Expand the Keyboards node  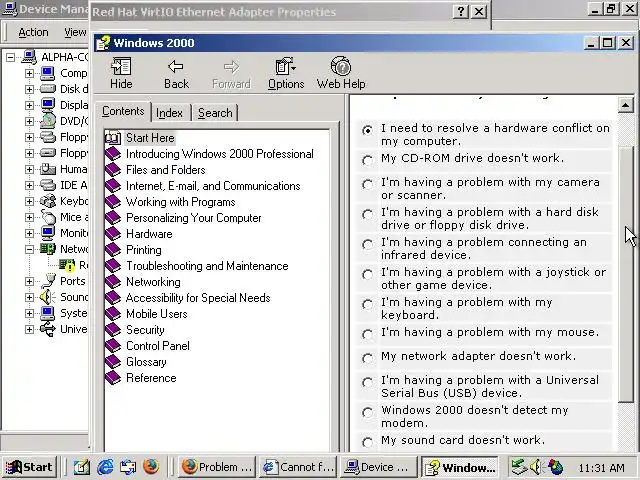[x=29, y=201]
